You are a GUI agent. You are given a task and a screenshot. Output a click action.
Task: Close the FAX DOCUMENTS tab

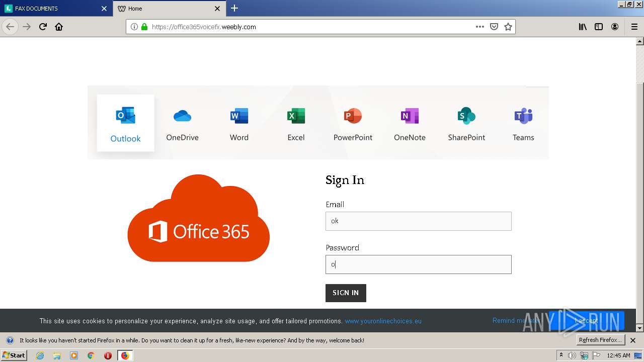point(104,9)
